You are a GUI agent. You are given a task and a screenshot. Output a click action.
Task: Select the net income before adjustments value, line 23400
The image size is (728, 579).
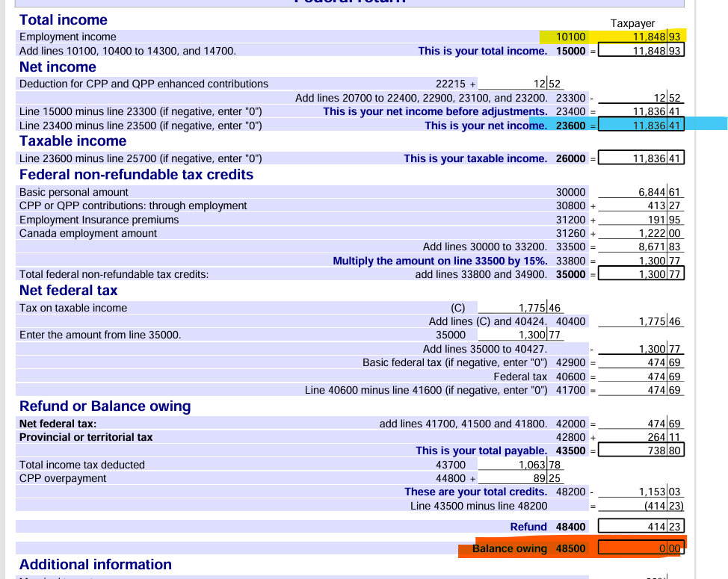(641, 111)
